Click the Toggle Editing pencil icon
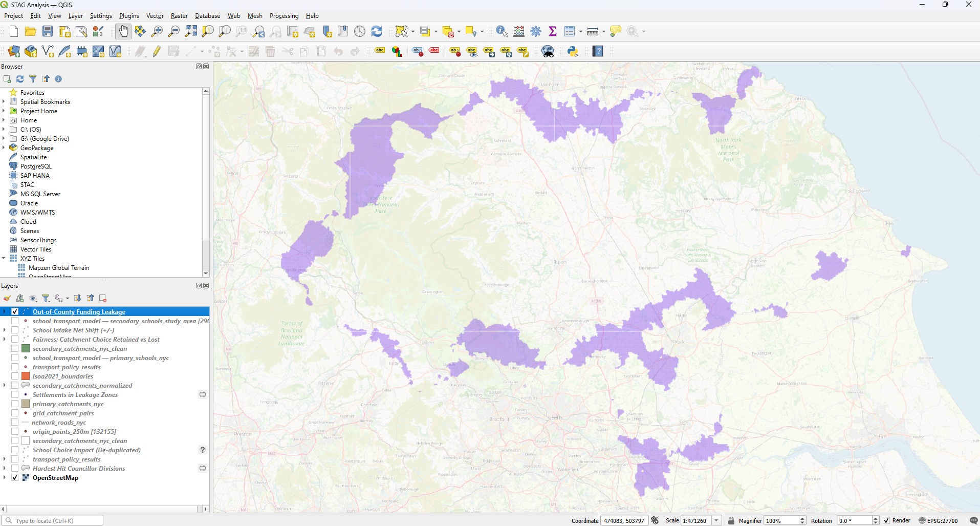The width and height of the screenshot is (980, 526). click(x=157, y=51)
